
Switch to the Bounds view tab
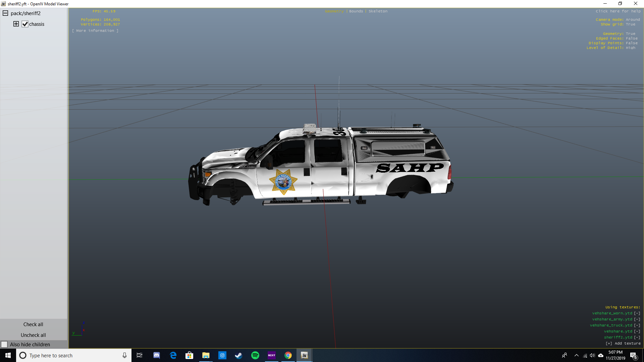coord(356,11)
